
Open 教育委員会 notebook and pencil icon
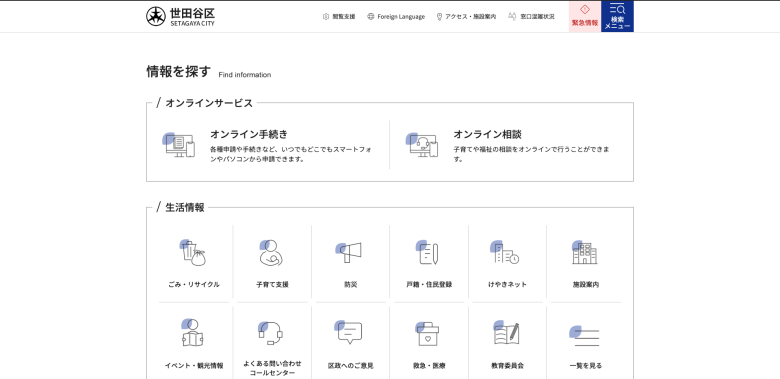click(x=506, y=333)
